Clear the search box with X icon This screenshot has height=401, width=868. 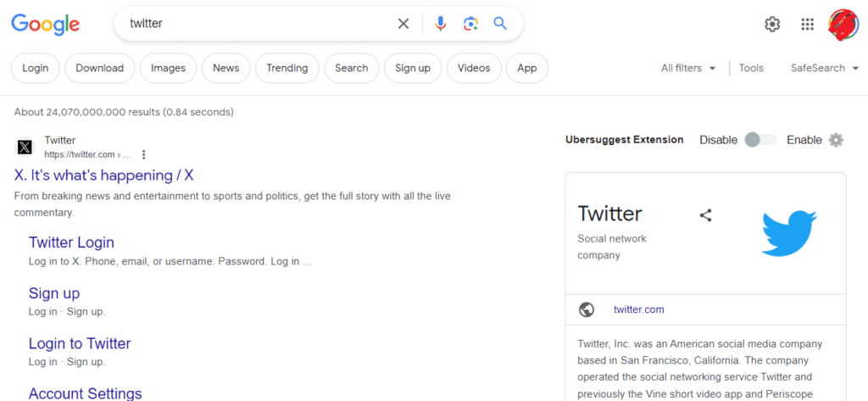click(x=403, y=23)
